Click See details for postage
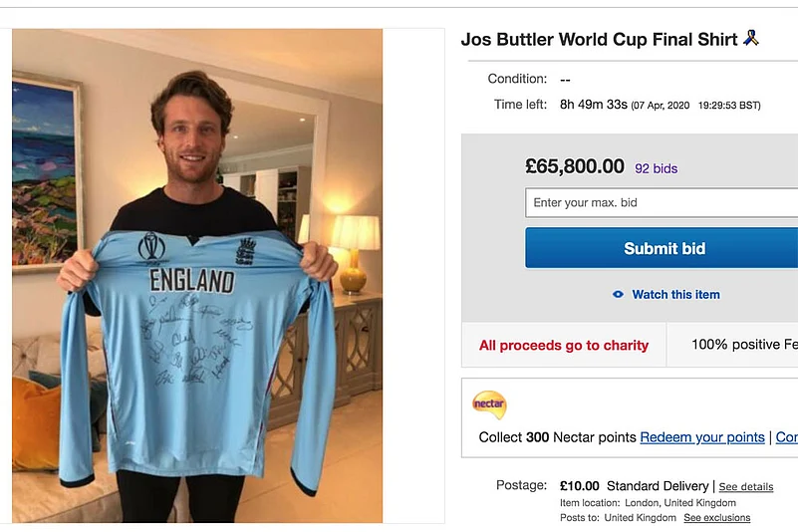 [746, 487]
